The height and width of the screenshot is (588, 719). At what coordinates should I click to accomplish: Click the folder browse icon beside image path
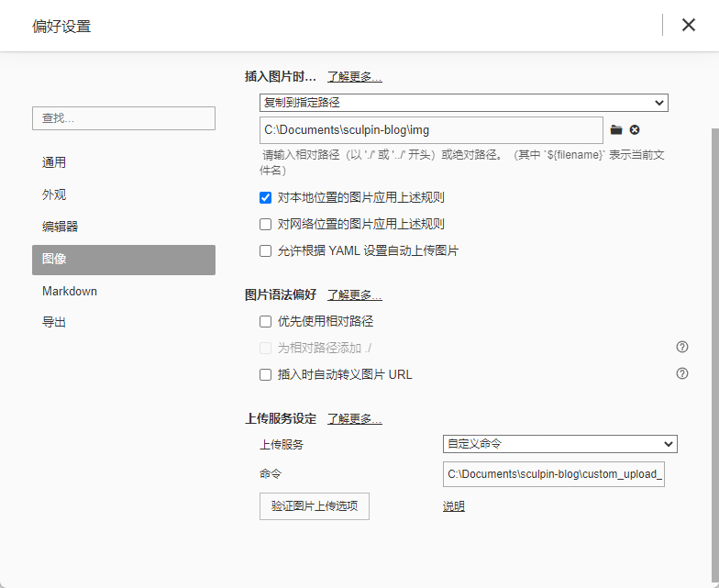(x=616, y=130)
